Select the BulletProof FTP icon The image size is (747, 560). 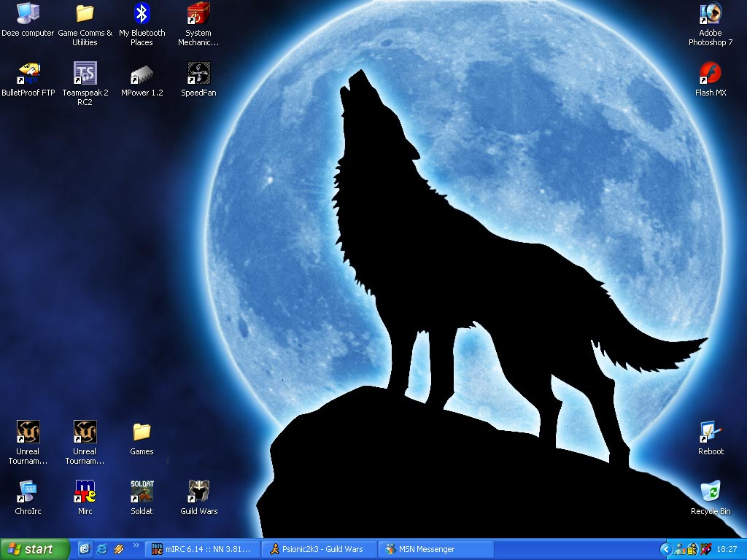tap(28, 74)
